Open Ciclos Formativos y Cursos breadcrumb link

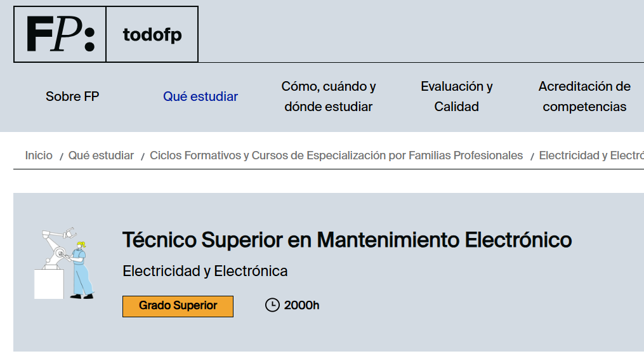336,155
